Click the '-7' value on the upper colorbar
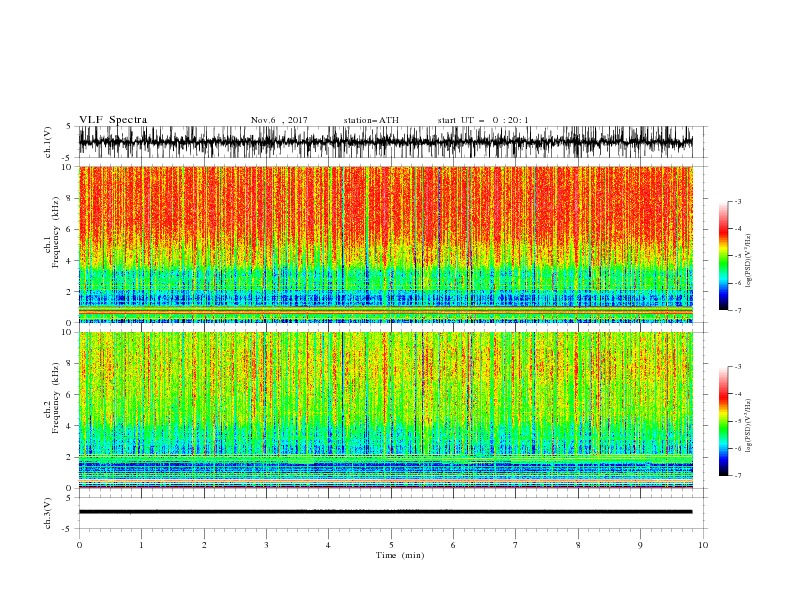The height and width of the screenshot is (612, 792). pyautogui.click(x=738, y=310)
